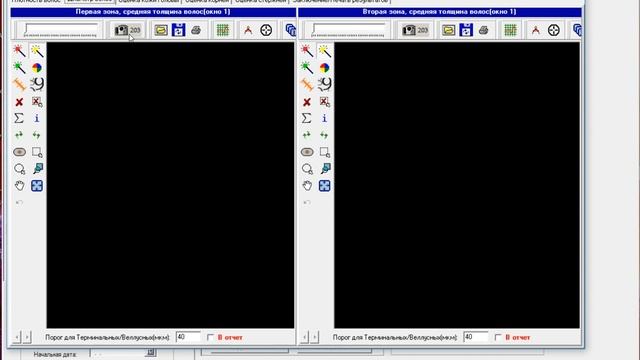The height and width of the screenshot is (360, 640).
Task: Click the scale ruler slider in second zone toolbar
Action: tap(348, 30)
